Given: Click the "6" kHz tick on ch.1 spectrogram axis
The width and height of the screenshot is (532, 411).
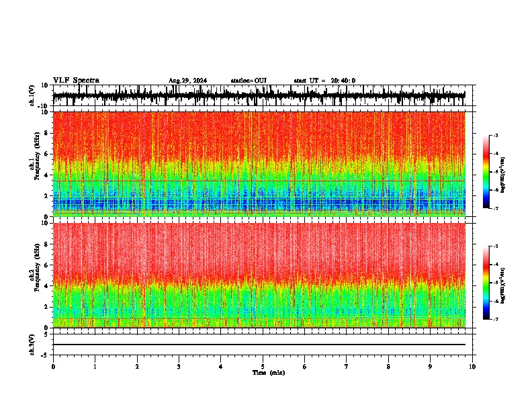Looking at the screenshot, I should (x=46, y=154).
